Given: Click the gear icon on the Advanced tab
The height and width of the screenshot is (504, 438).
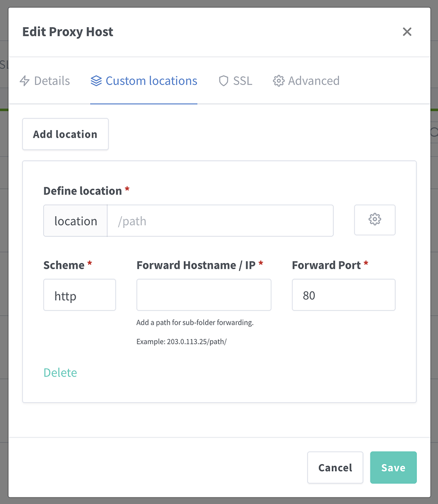Looking at the screenshot, I should click(278, 81).
